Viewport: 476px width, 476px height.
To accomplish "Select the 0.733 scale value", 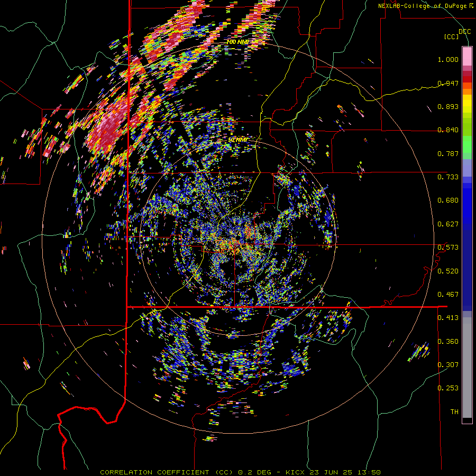I will coord(448,177).
